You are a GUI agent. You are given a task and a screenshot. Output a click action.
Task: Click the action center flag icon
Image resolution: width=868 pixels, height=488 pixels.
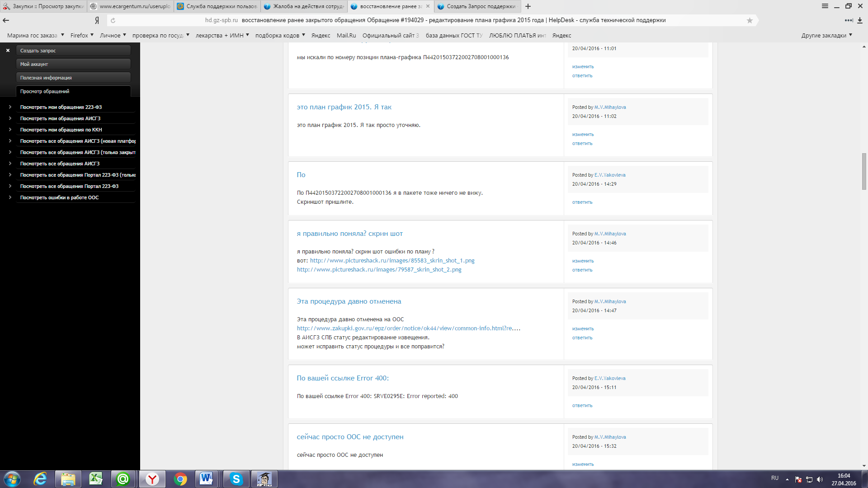[x=798, y=479]
